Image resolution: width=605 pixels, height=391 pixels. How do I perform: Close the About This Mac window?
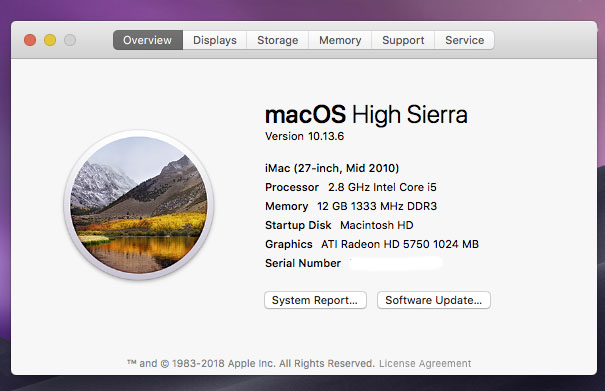click(30, 40)
